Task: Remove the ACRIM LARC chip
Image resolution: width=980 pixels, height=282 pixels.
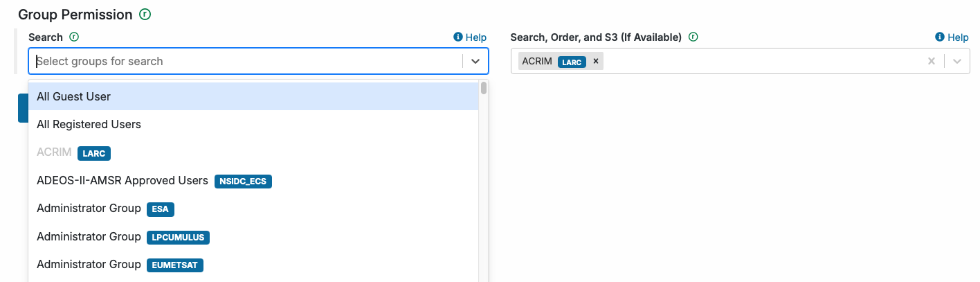Action: pyautogui.click(x=595, y=61)
